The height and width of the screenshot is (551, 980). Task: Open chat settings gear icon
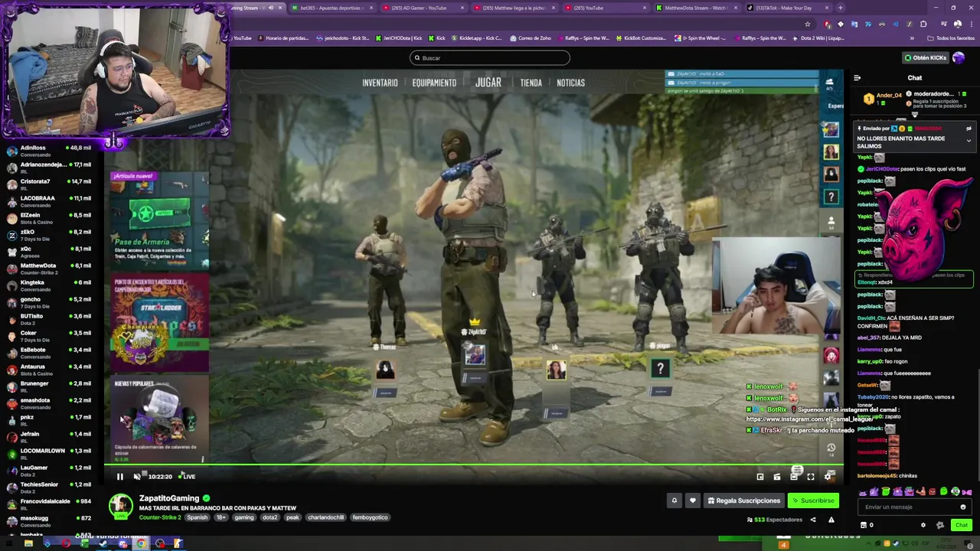(x=923, y=525)
